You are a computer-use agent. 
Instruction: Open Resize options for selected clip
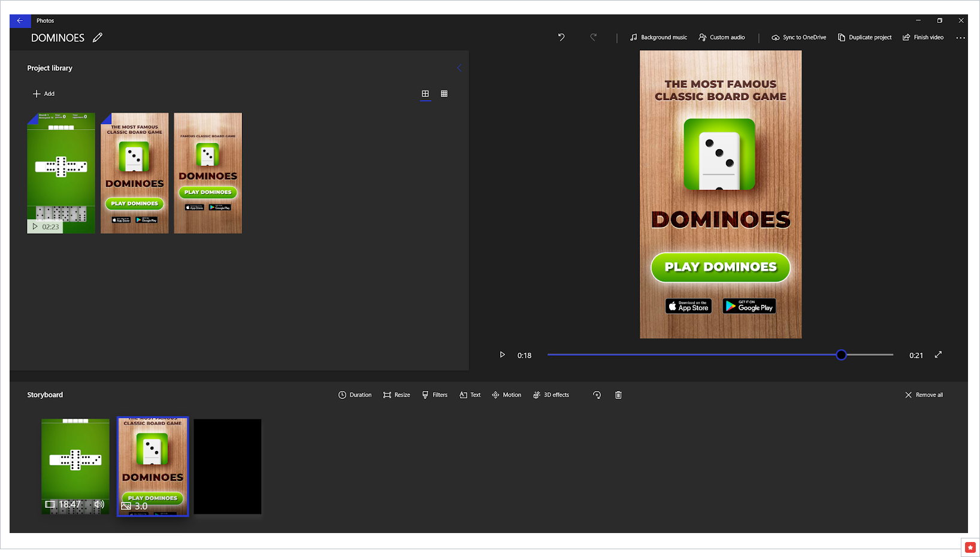tap(397, 395)
